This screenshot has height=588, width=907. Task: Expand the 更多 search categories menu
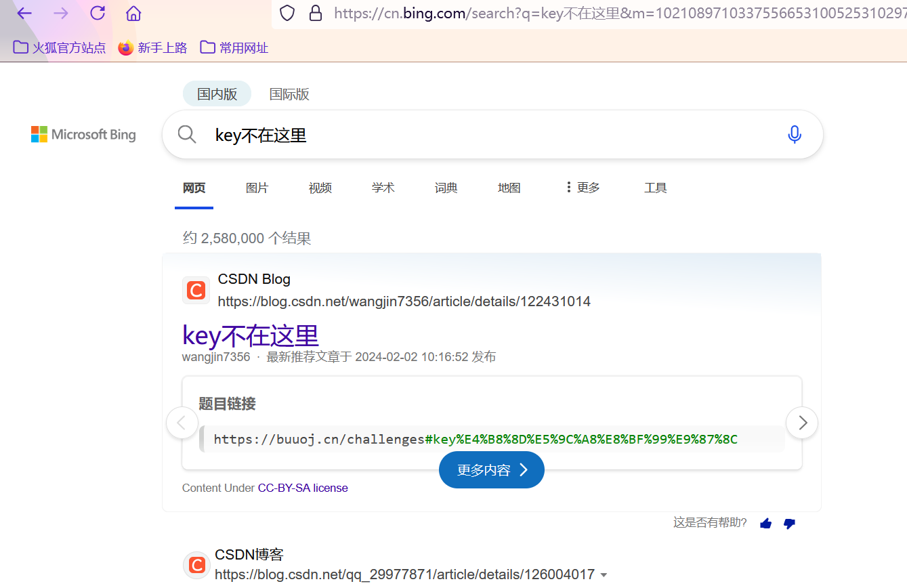[581, 187]
